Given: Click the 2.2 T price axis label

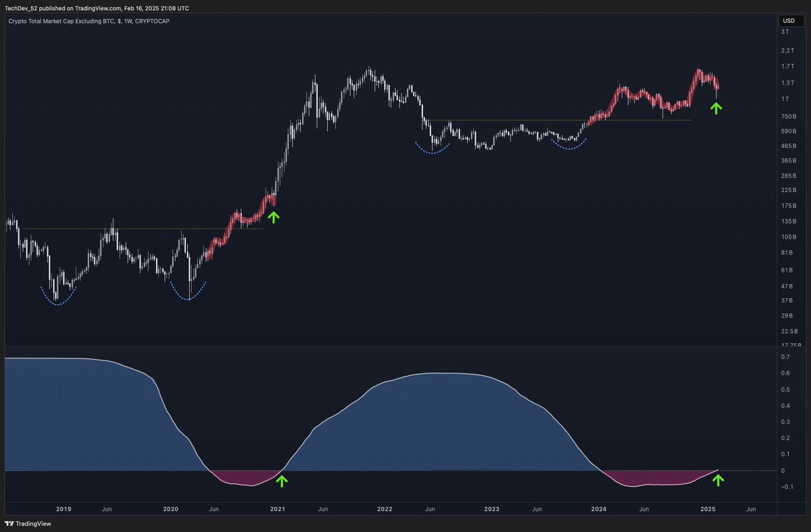Looking at the screenshot, I should 787,51.
